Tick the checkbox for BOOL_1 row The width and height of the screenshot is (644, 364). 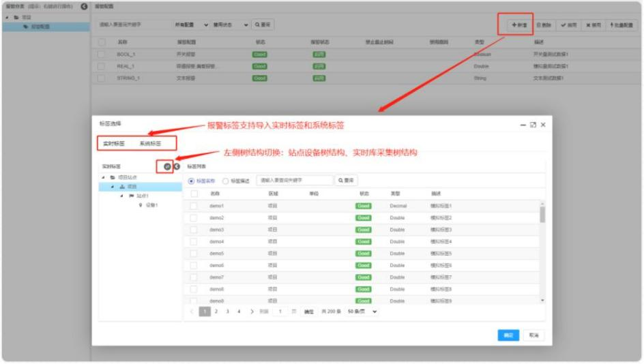pos(102,54)
